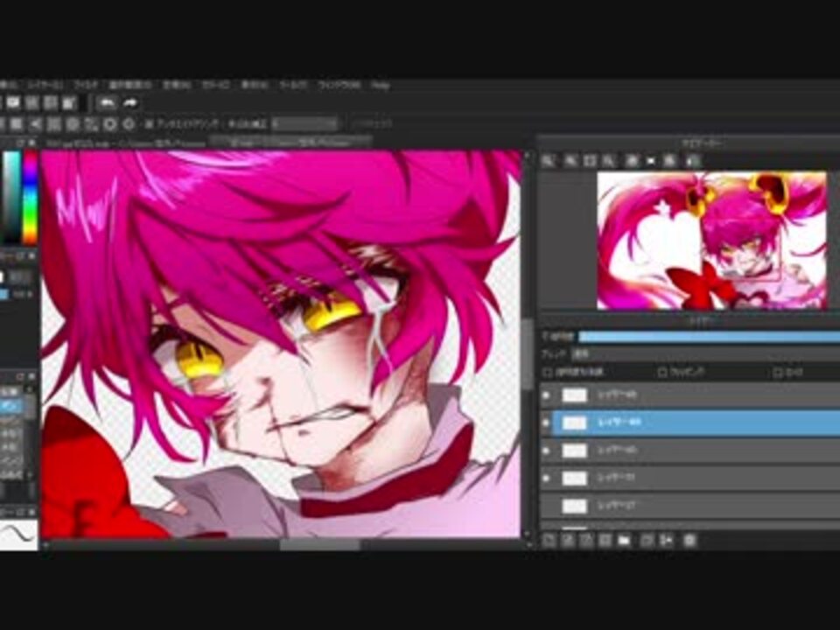Enable the クリッピング checkbox

pyautogui.click(x=662, y=372)
